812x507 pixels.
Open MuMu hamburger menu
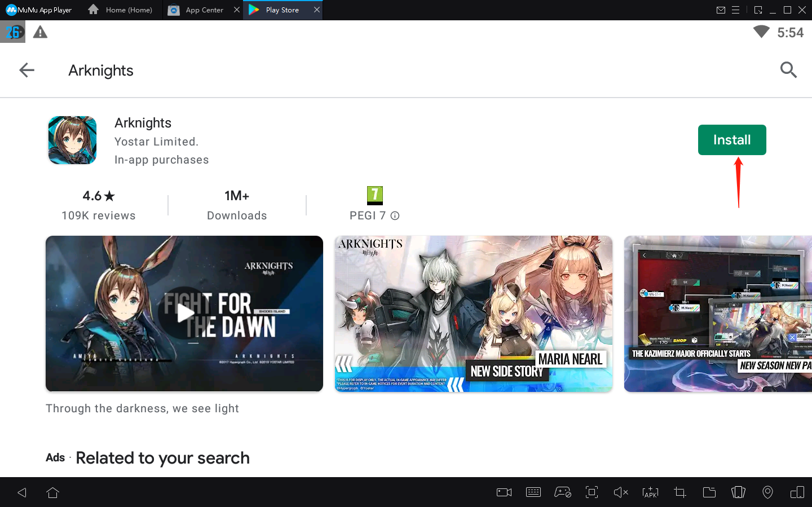736,10
